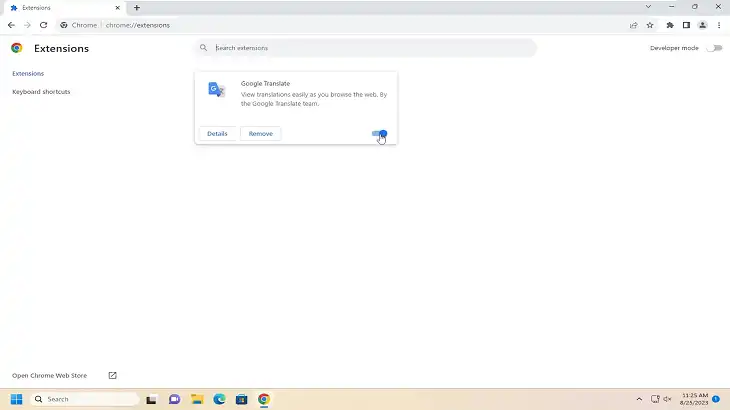Open the tab search dropdown arrow
The width and height of the screenshot is (730, 410).
coord(648,7)
